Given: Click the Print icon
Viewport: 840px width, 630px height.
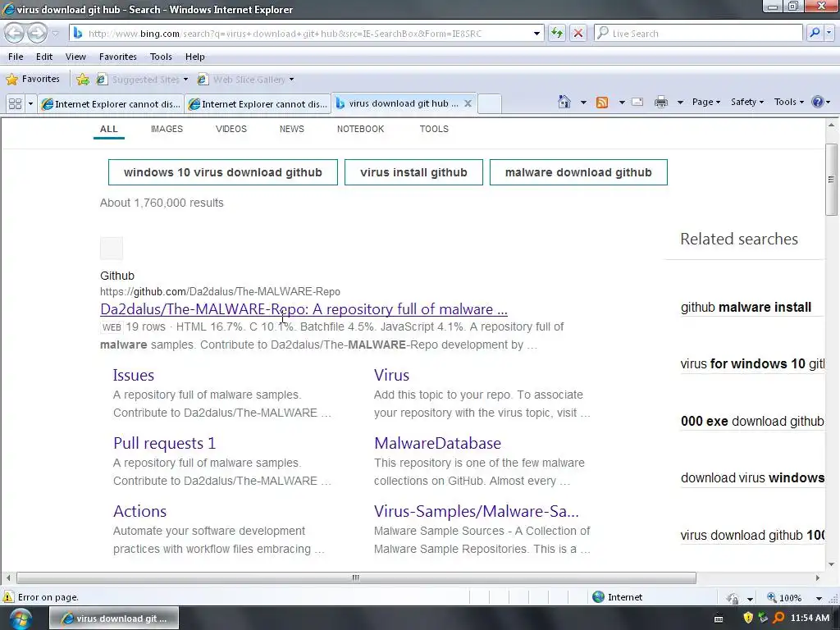Looking at the screenshot, I should click(x=661, y=102).
